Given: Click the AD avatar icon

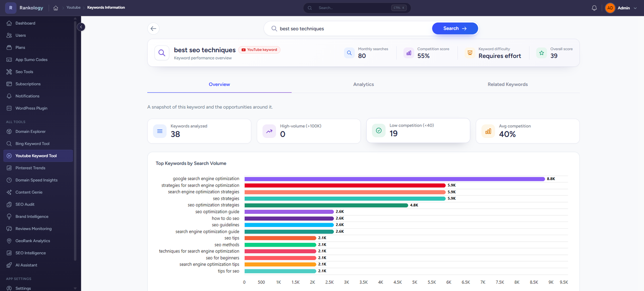Looking at the screenshot, I should (x=610, y=8).
